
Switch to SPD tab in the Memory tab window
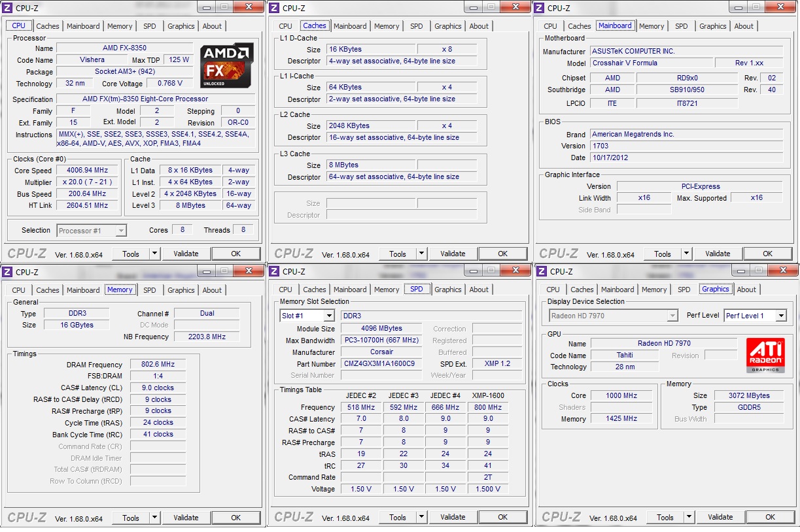(150, 290)
